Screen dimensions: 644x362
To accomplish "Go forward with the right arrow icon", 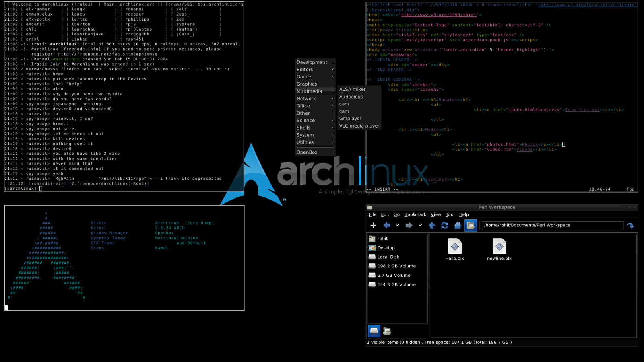I will coord(409,226).
